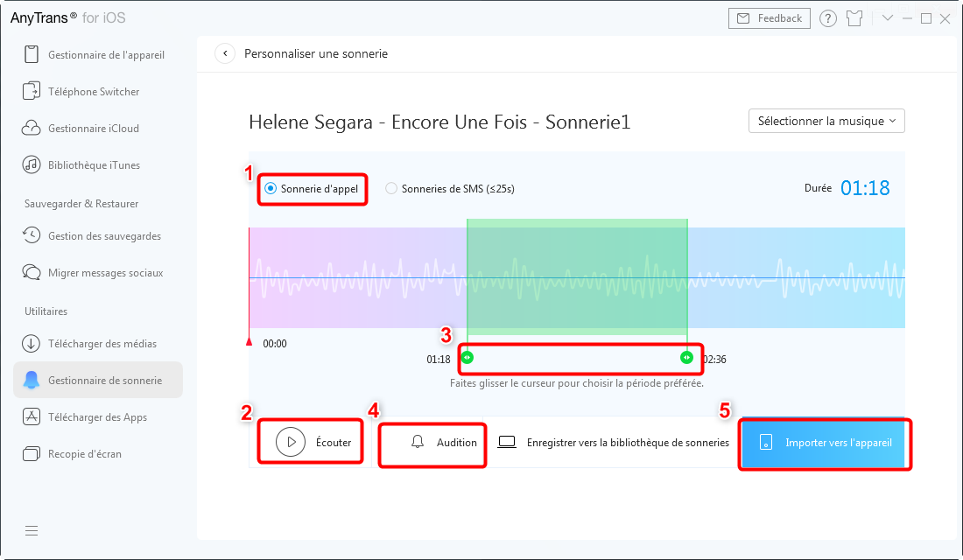Image resolution: width=963 pixels, height=560 pixels.
Task: Click the Télécharger des médias download icon
Action: coord(32,344)
